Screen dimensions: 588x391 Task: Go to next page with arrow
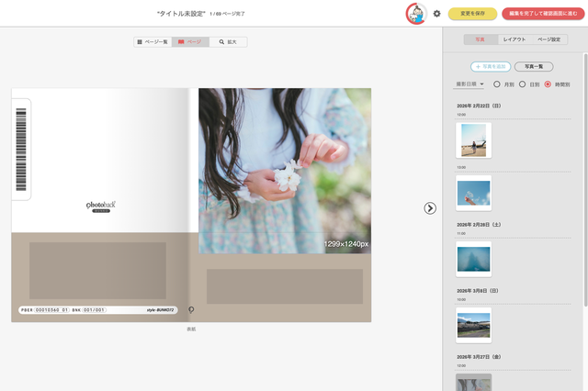430,208
